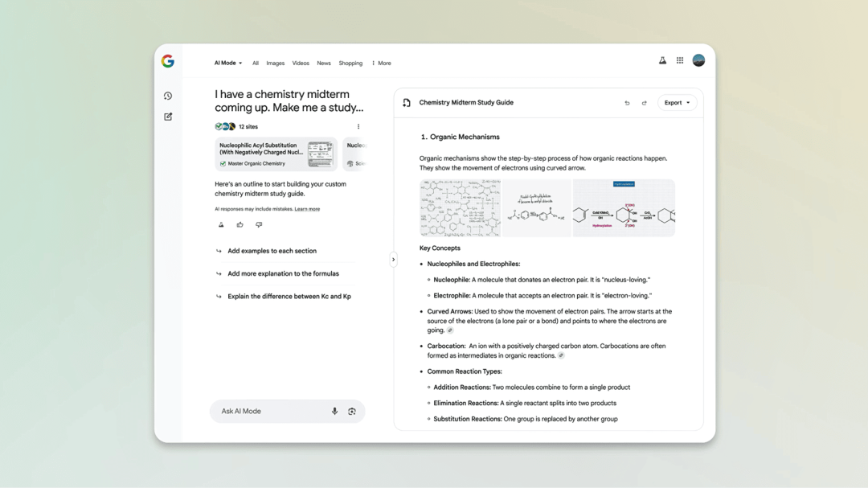This screenshot has height=488, width=868.
Task: Click the 'Chemistry Midterm Study Guide' title
Action: pyautogui.click(x=466, y=102)
